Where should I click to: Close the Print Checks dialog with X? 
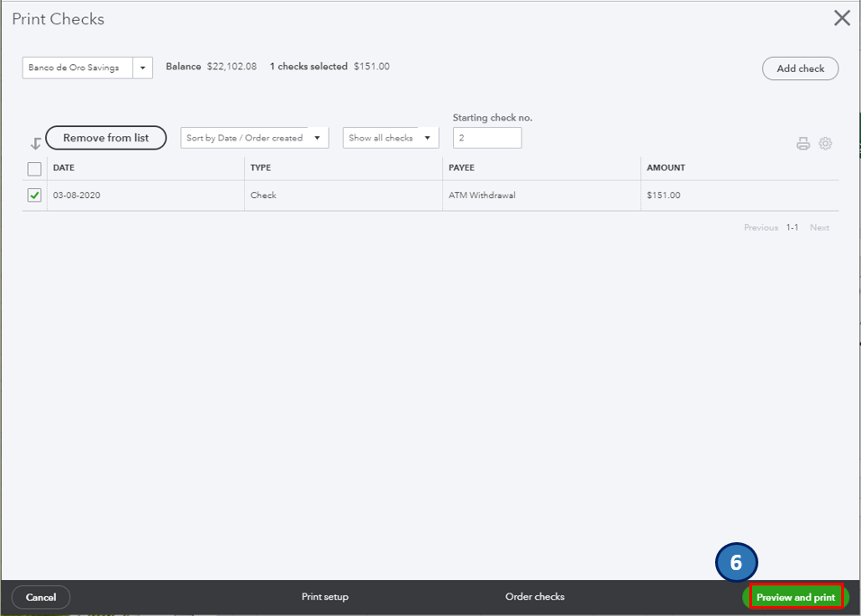pos(842,18)
